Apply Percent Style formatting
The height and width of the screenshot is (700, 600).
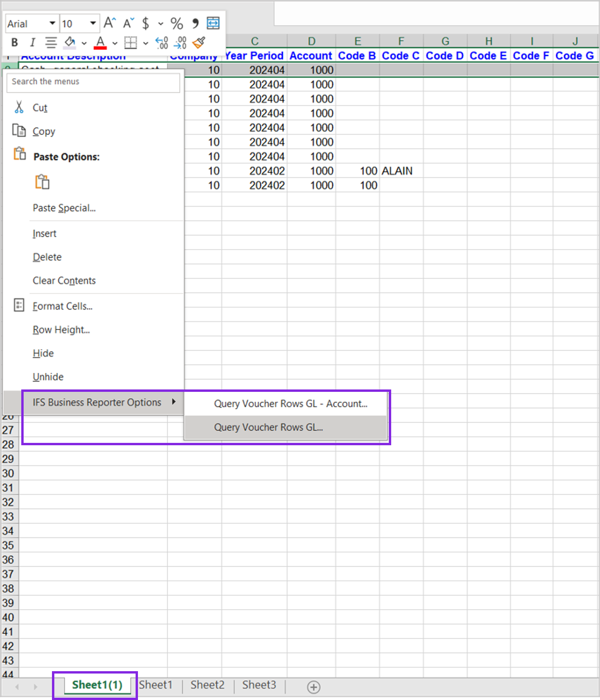point(177,23)
